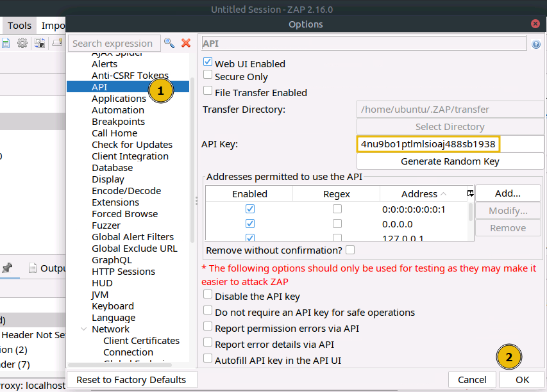547x392 pixels.
Task: Click the green spreadsheet icon in main toolbar
Action: [5, 43]
